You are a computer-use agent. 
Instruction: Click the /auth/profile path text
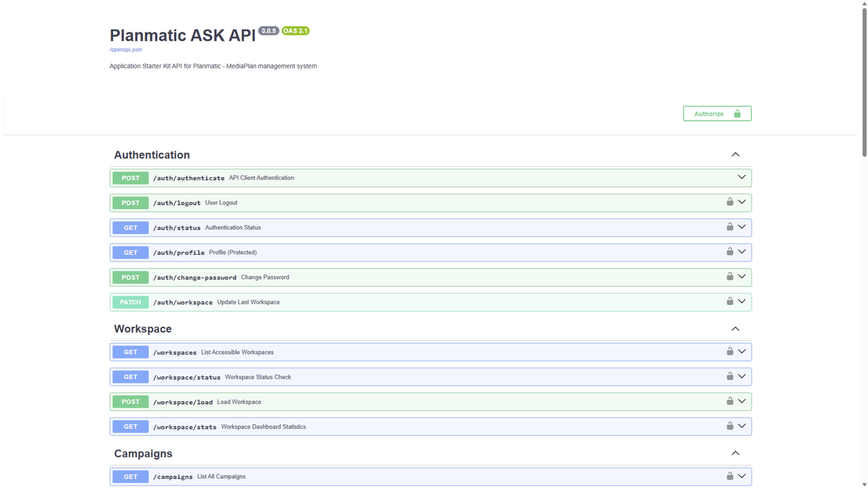pos(179,253)
